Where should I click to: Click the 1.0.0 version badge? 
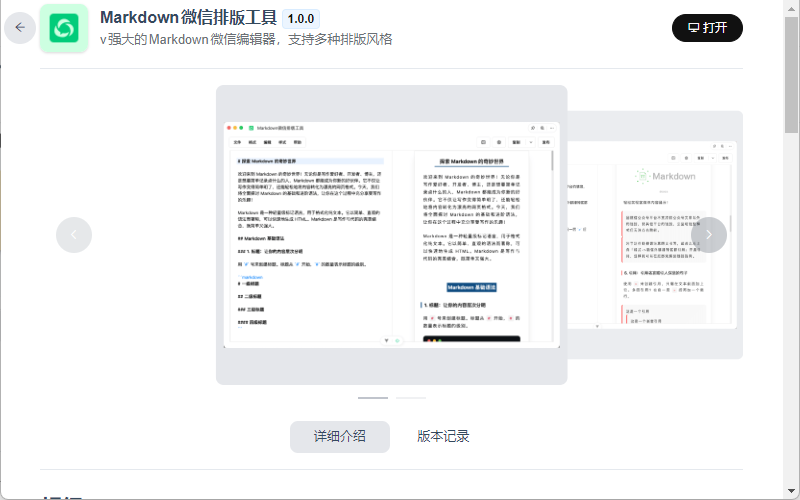tap(301, 19)
